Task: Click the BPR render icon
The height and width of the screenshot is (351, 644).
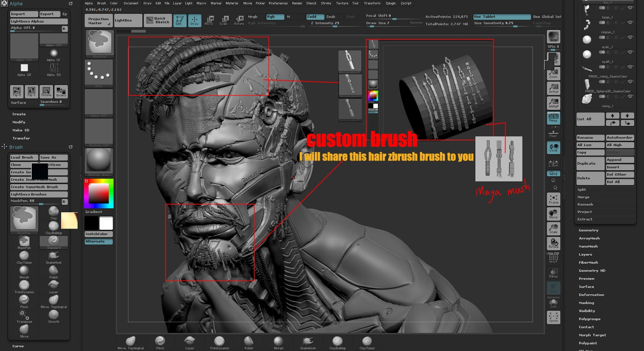Action: 553,37
